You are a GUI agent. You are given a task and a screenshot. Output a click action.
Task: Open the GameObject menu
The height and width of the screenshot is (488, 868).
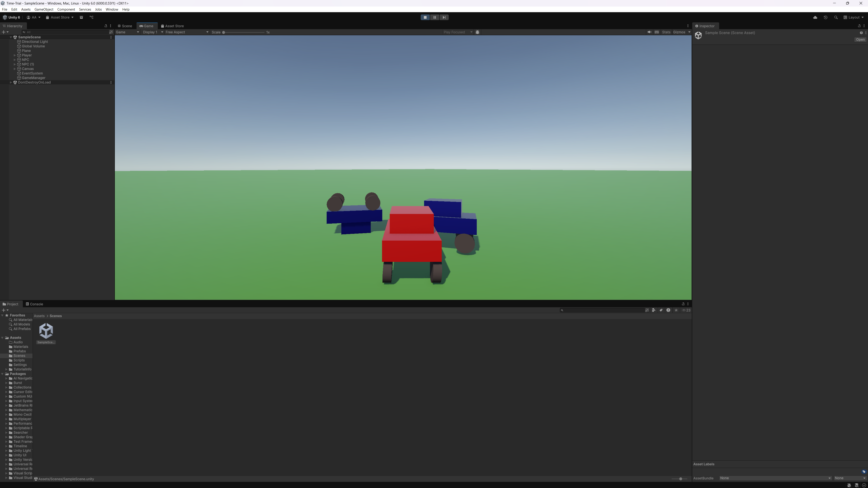44,9
